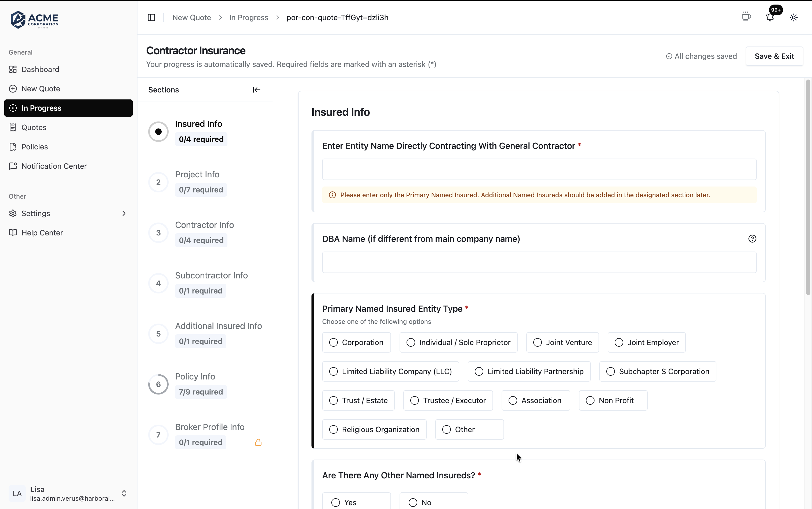Viewport: 812px width, 509px height.
Task: Click the New Quote plus-circle icon
Action: coord(13,88)
